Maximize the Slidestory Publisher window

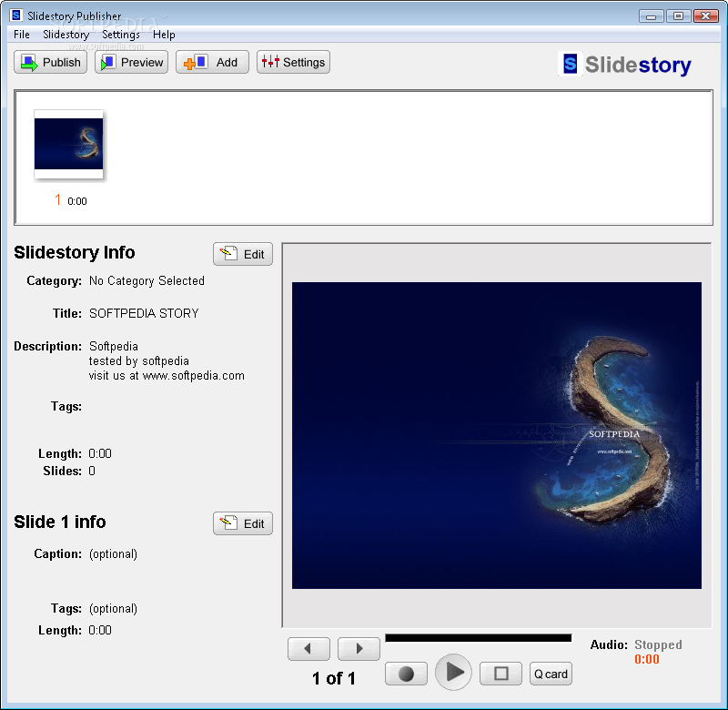(678, 16)
